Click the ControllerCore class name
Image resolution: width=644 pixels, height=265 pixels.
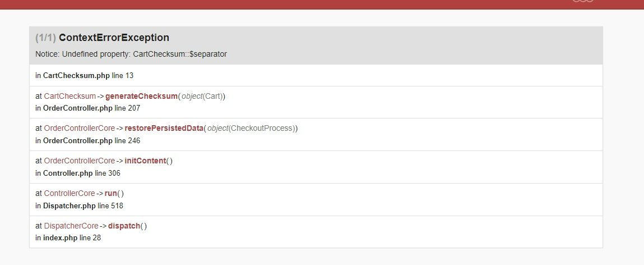tap(70, 193)
